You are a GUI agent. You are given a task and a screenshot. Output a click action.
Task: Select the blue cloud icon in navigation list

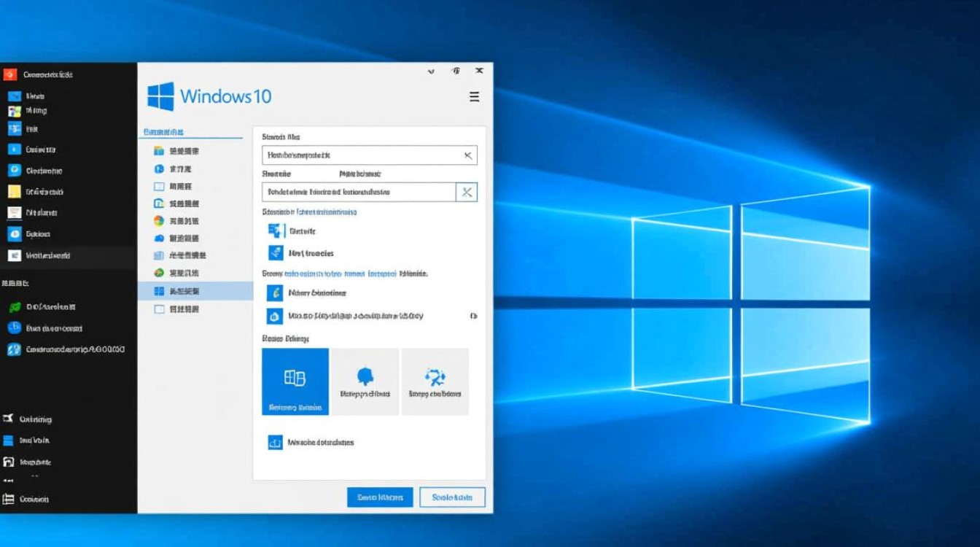coord(159,238)
